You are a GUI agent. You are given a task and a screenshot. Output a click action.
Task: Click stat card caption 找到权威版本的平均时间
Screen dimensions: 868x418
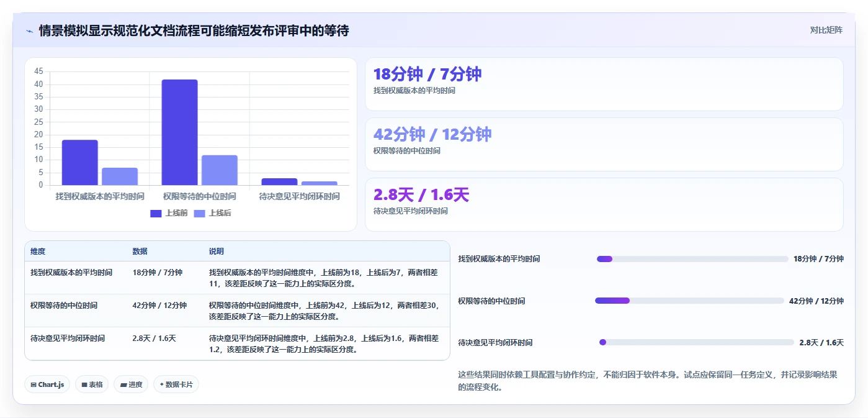[x=414, y=91]
